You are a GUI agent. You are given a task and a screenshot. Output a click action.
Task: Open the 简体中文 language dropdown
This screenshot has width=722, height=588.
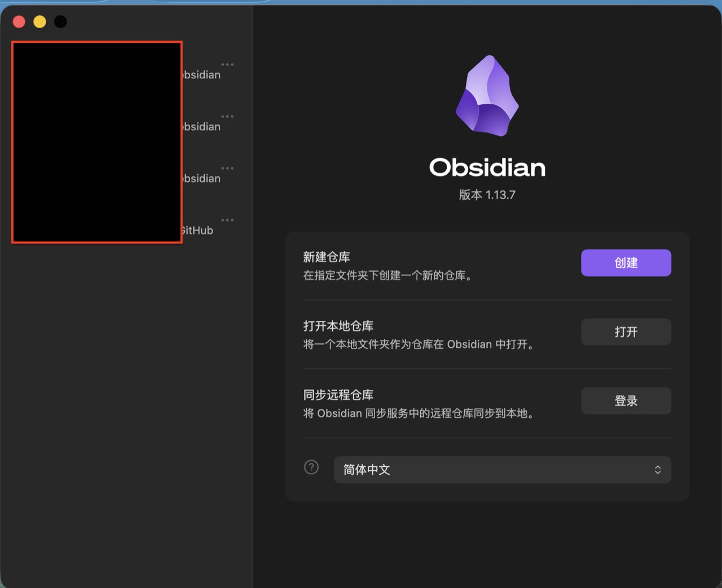[x=503, y=470]
